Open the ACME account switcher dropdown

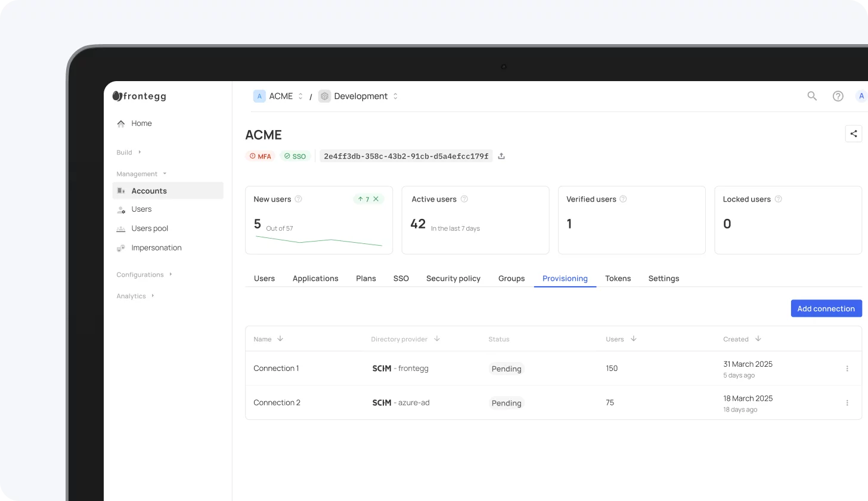click(x=300, y=96)
